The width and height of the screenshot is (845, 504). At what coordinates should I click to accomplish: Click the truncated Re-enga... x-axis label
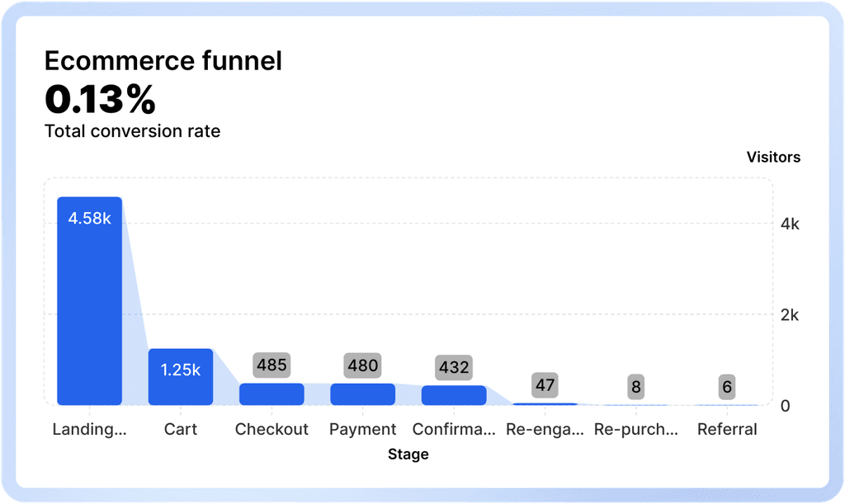click(x=545, y=430)
